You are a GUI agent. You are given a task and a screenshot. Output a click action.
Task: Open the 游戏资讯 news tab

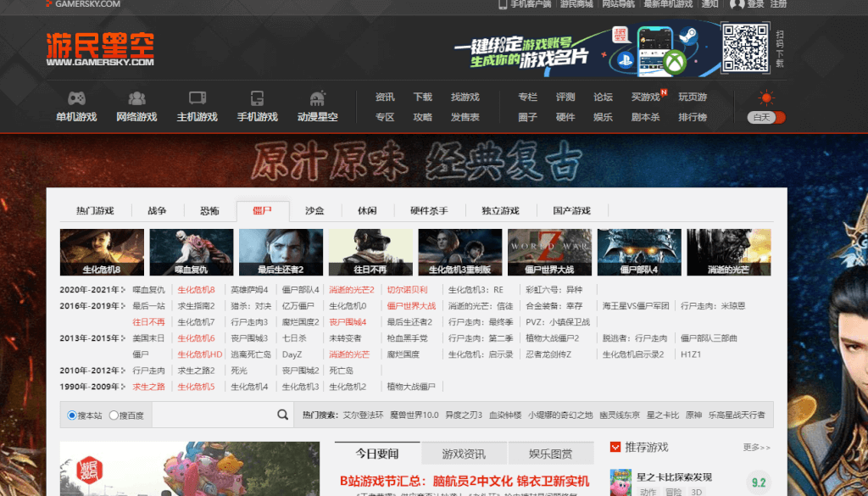464,454
